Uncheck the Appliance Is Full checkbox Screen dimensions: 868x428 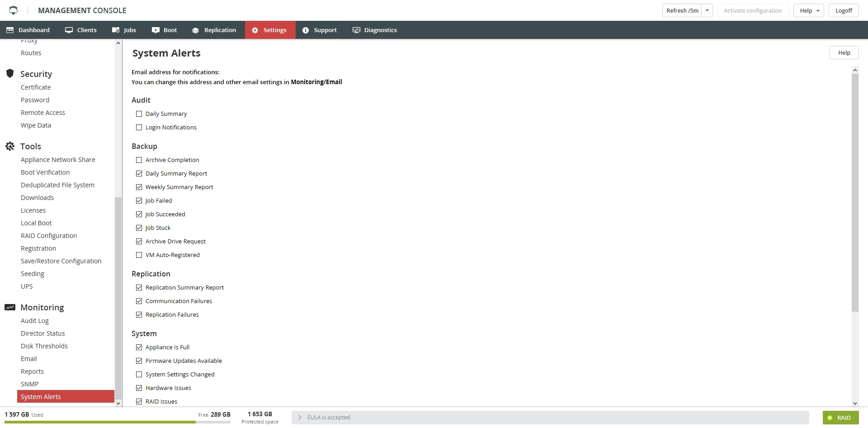tap(139, 347)
